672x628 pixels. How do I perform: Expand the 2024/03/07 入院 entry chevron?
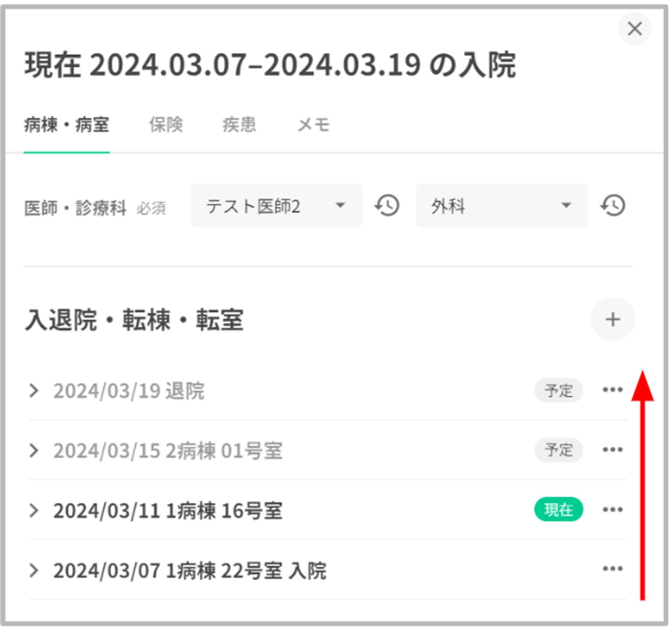[x=34, y=571]
